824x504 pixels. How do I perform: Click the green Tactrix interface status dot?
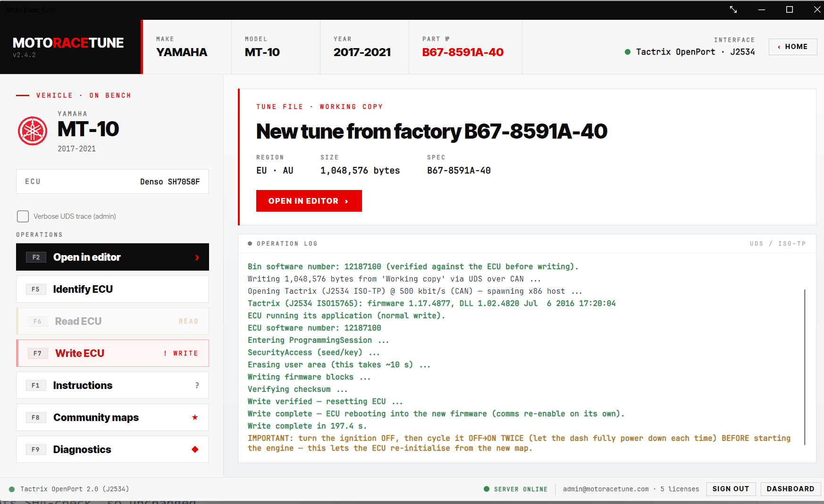(628, 52)
